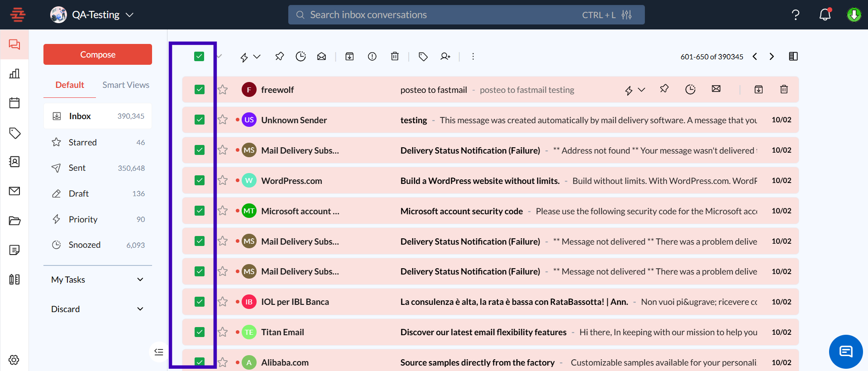Click the tag label icon in the toolbar

423,56
